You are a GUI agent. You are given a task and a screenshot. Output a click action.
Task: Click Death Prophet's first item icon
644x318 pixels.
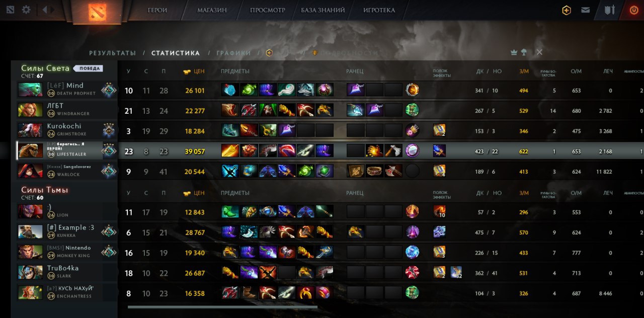click(x=230, y=90)
